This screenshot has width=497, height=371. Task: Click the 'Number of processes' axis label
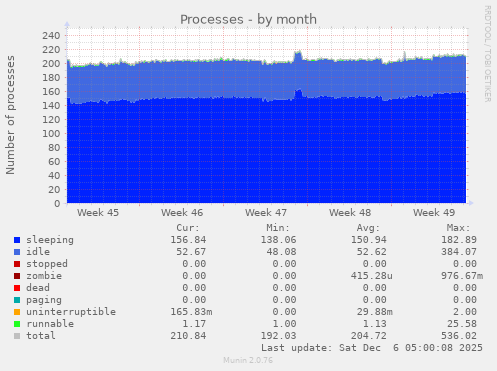(10, 115)
